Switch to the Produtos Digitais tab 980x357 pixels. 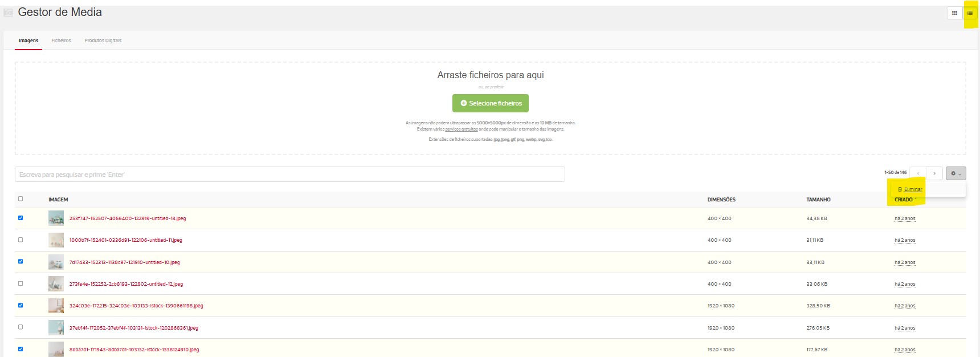[x=103, y=40]
